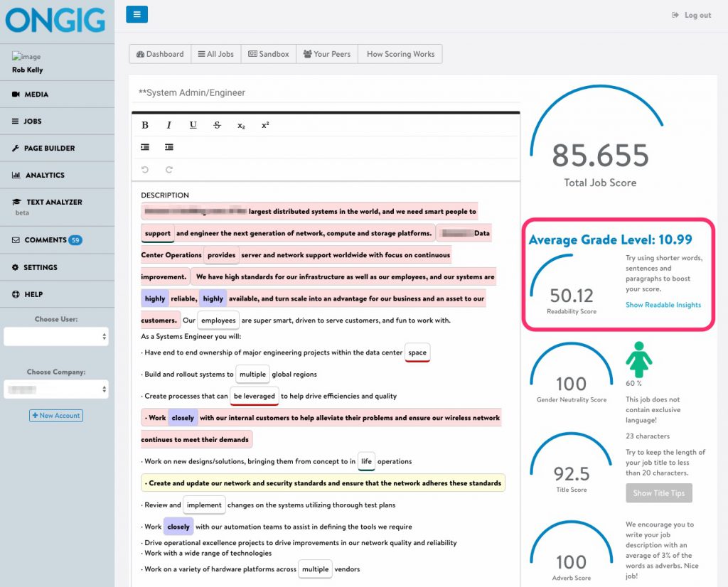Image resolution: width=728 pixels, height=587 pixels.
Task: Switch to the Sandbox tab
Action: coord(268,53)
